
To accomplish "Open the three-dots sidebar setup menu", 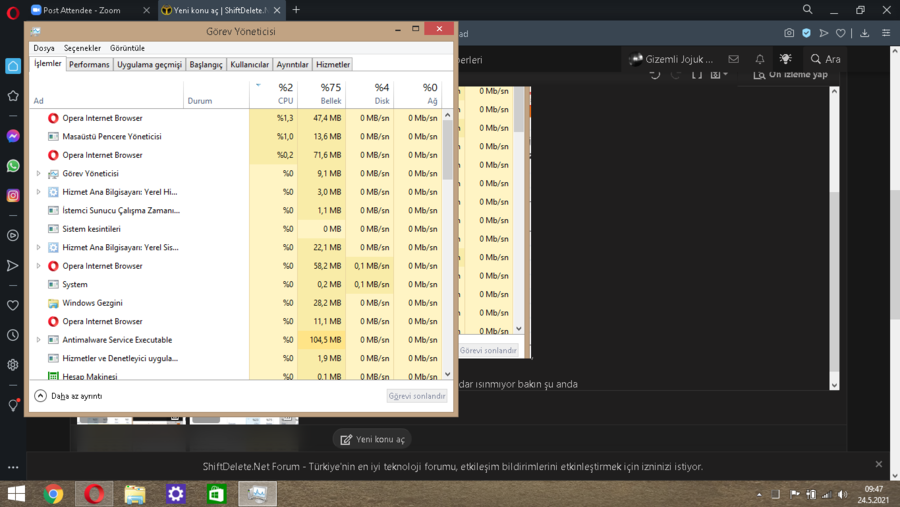I will [x=13, y=467].
